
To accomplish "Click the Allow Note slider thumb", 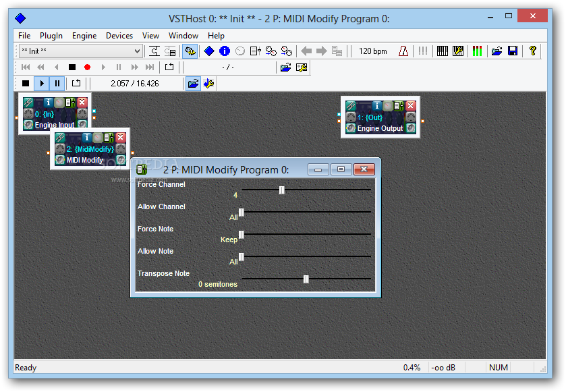I will click(242, 257).
